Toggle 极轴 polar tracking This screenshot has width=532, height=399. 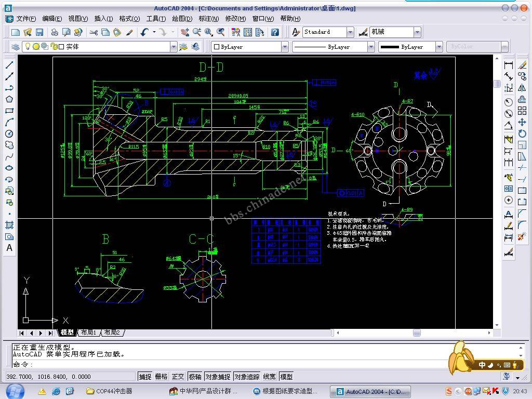pos(195,377)
